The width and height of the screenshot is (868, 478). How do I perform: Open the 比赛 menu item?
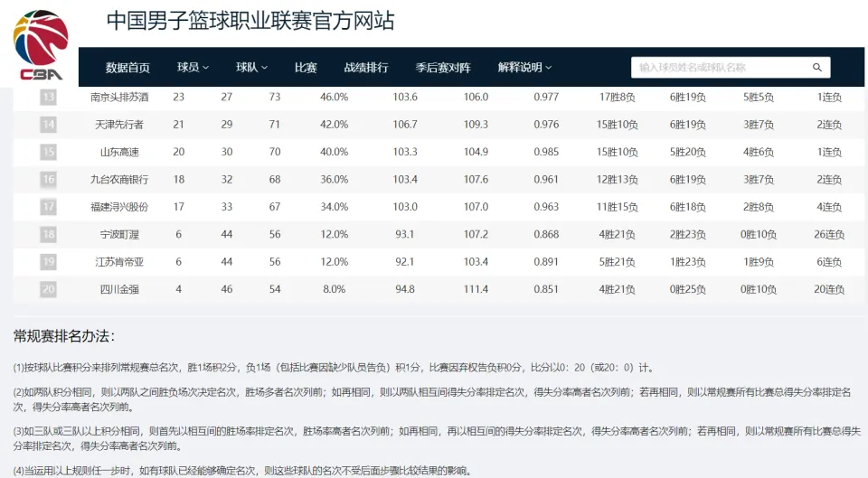(306, 68)
